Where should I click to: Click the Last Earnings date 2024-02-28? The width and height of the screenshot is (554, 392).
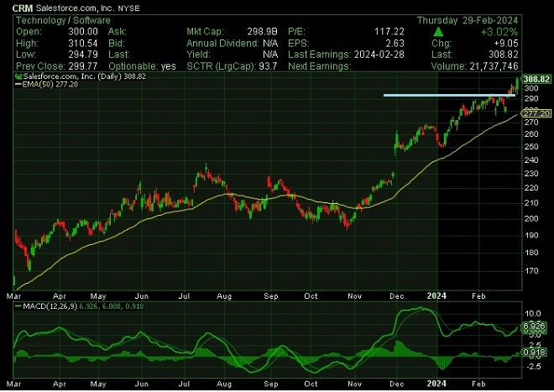click(379, 55)
